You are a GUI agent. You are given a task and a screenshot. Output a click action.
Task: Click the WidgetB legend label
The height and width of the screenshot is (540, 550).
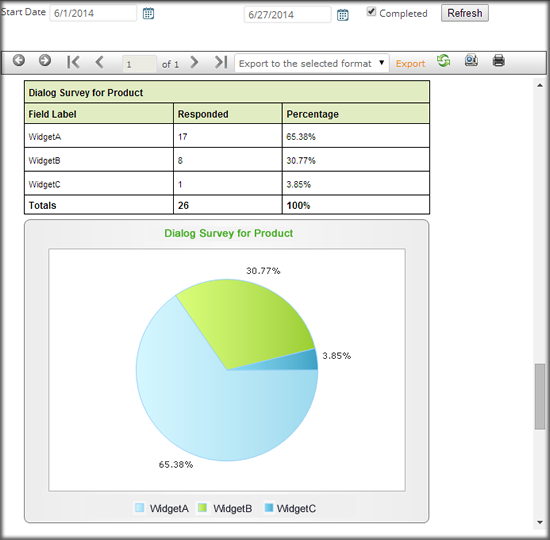[x=233, y=508]
